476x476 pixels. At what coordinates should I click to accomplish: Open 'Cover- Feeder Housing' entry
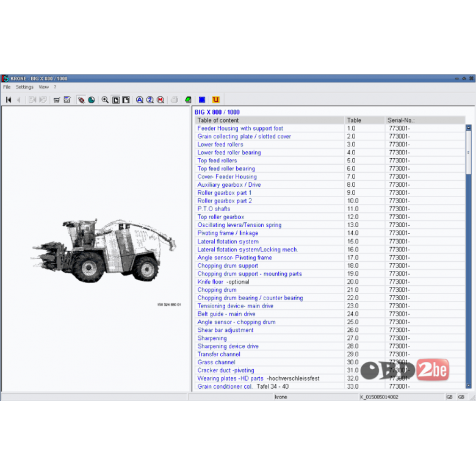point(227,177)
